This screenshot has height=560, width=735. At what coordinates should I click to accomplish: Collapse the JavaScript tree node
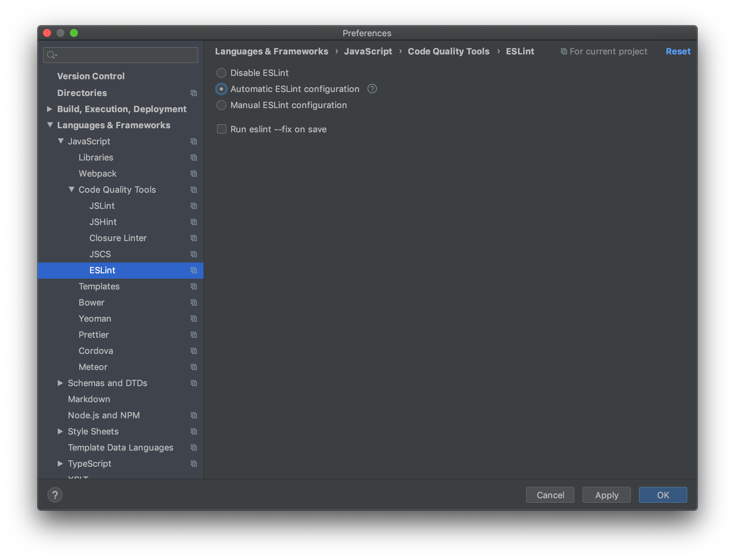pos(61,141)
